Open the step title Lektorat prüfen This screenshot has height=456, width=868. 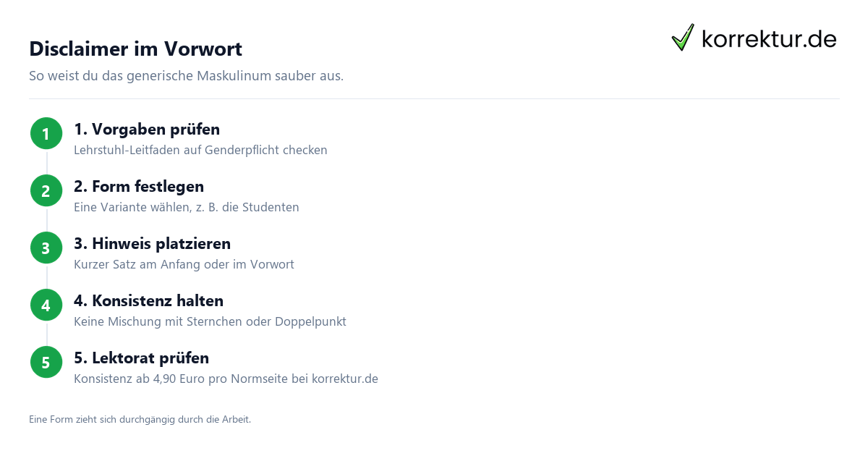tap(141, 358)
